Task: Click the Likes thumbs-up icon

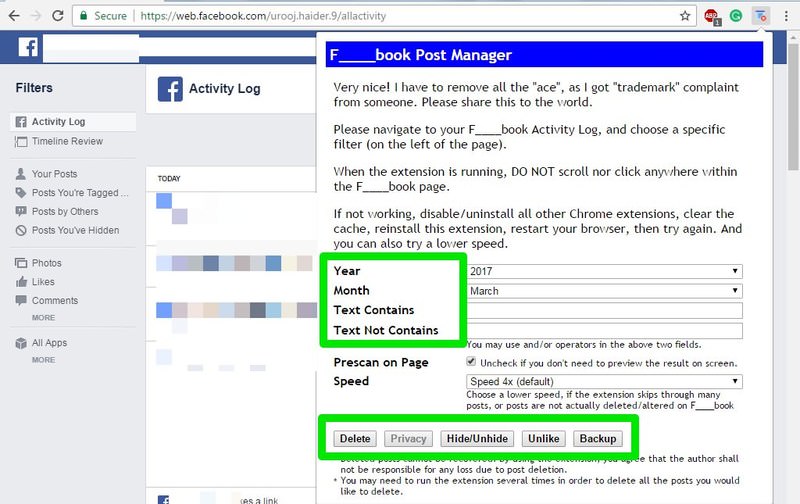Action: pos(21,282)
